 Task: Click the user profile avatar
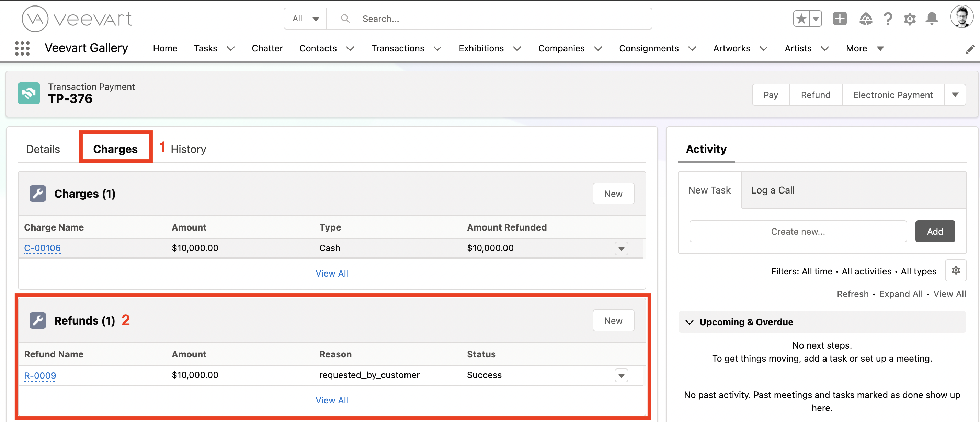961,17
